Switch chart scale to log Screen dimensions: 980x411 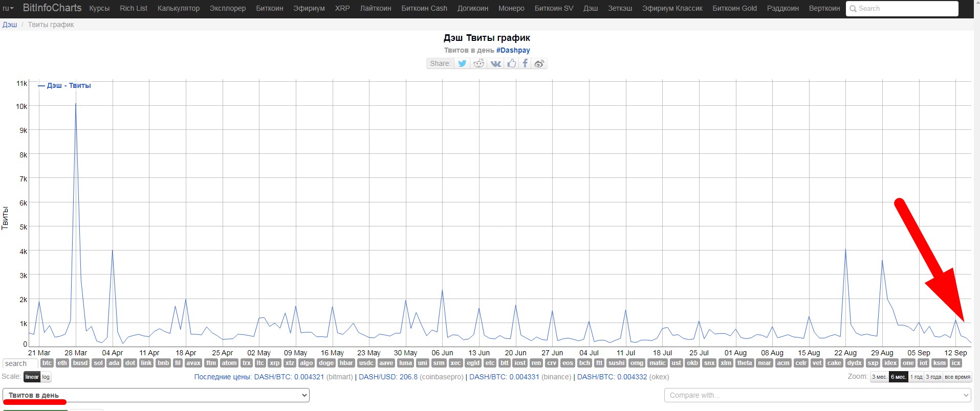46,377
